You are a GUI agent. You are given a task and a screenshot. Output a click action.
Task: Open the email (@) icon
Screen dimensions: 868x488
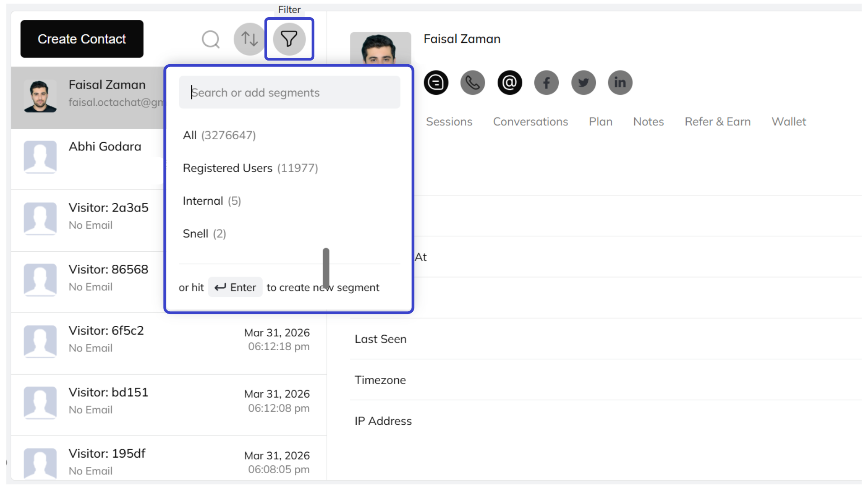tap(509, 83)
